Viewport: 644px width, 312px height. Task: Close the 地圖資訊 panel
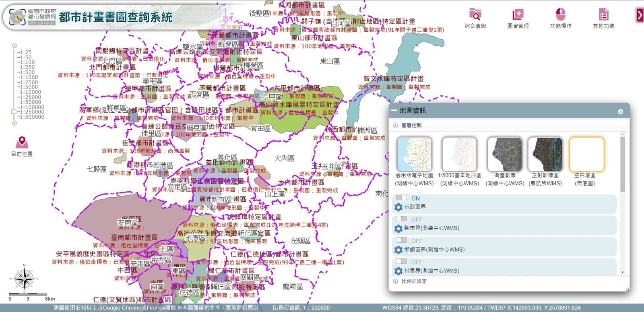(x=620, y=112)
